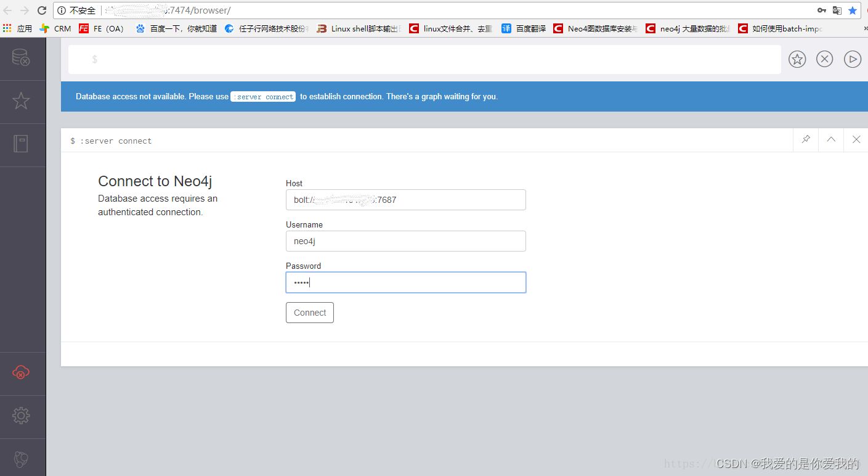Open the database information sidebar icon
The width and height of the screenshot is (868, 476).
(21, 57)
